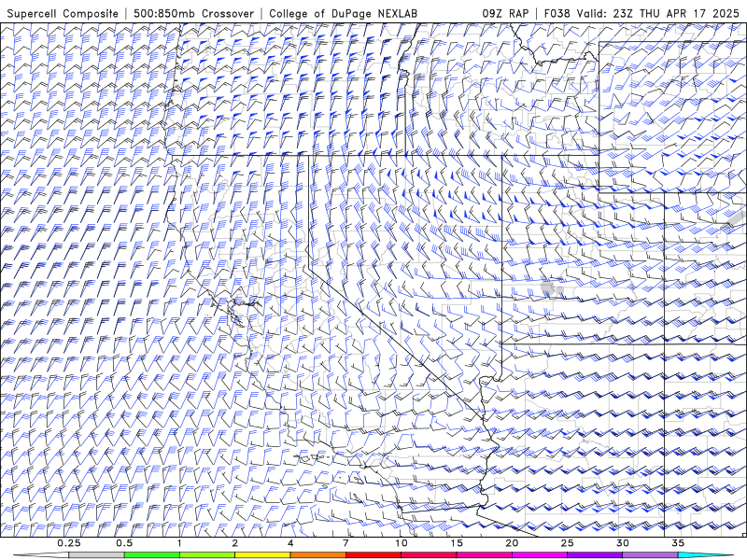Click the magenta segment between 20 and 25

(x=540, y=555)
